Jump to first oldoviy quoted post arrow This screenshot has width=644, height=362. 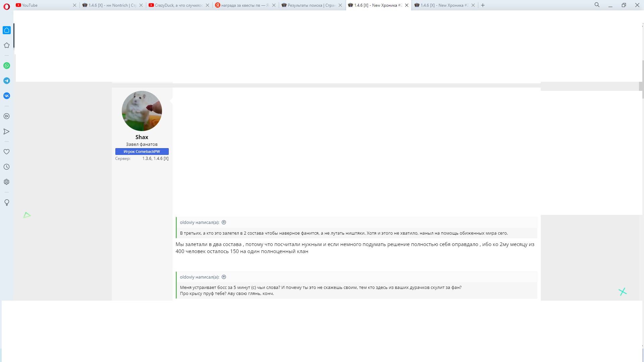(x=224, y=222)
